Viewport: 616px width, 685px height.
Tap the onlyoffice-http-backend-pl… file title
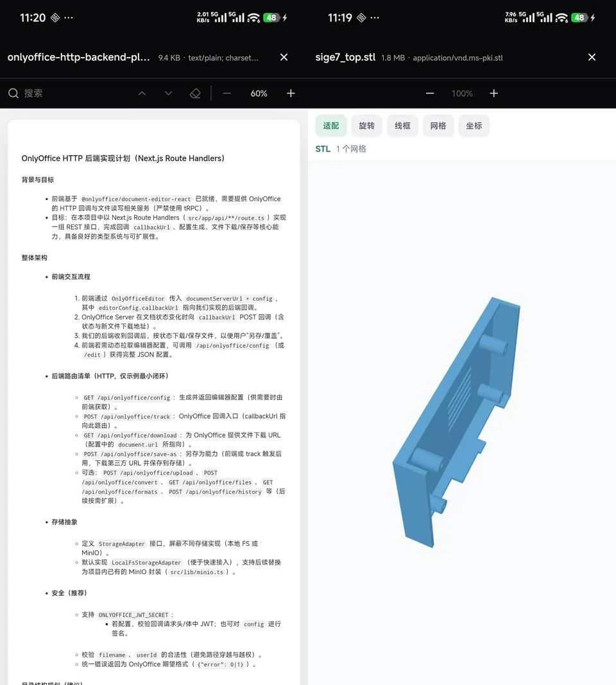tap(79, 57)
